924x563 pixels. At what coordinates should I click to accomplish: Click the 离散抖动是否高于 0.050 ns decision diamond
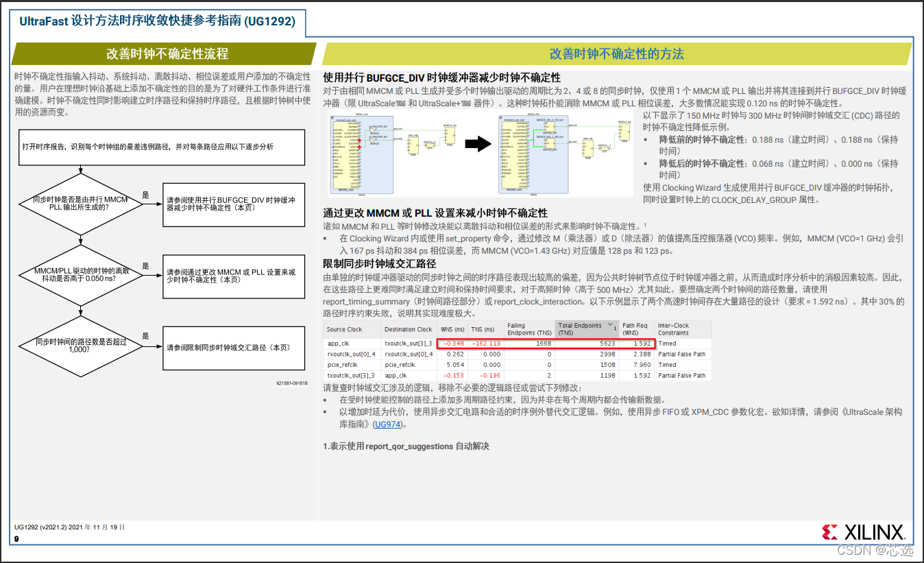tap(81, 275)
